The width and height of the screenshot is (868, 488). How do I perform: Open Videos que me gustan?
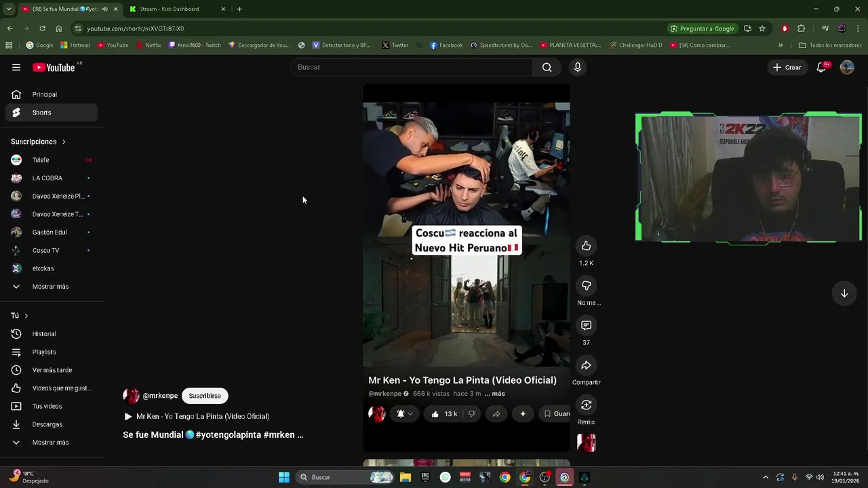point(52,388)
